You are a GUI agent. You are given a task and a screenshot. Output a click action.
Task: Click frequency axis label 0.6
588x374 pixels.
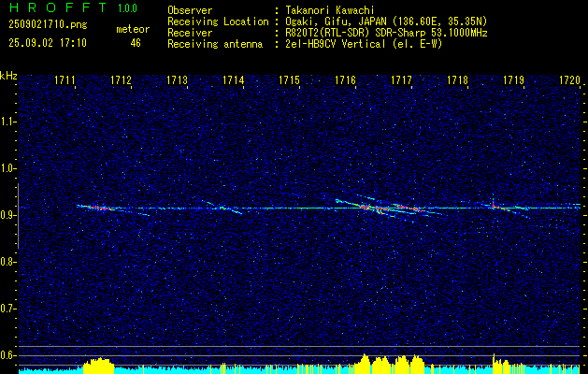[8, 355]
